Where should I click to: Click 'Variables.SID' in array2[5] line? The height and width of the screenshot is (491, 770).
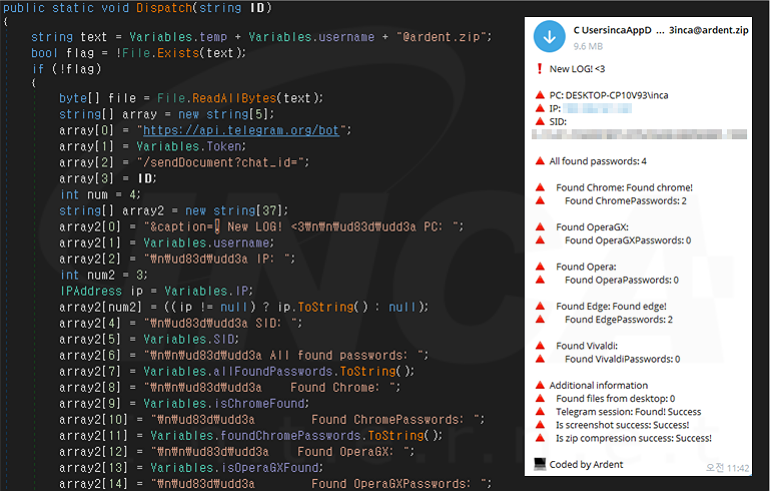(189, 339)
